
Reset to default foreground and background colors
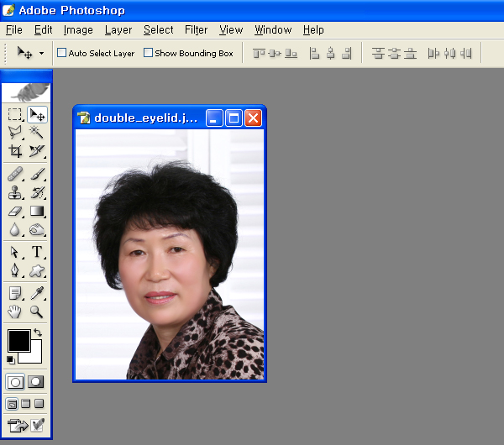click(11, 360)
